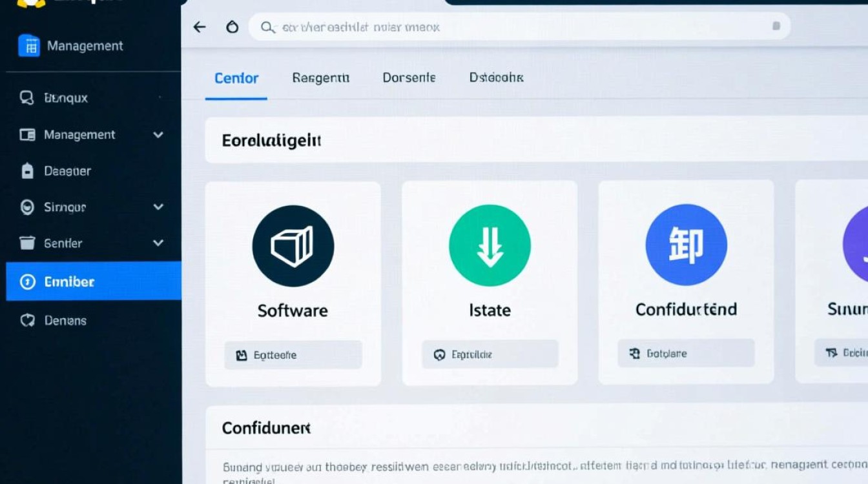
Task: Expand the Sentler sidebar chevron
Action: tap(158, 243)
